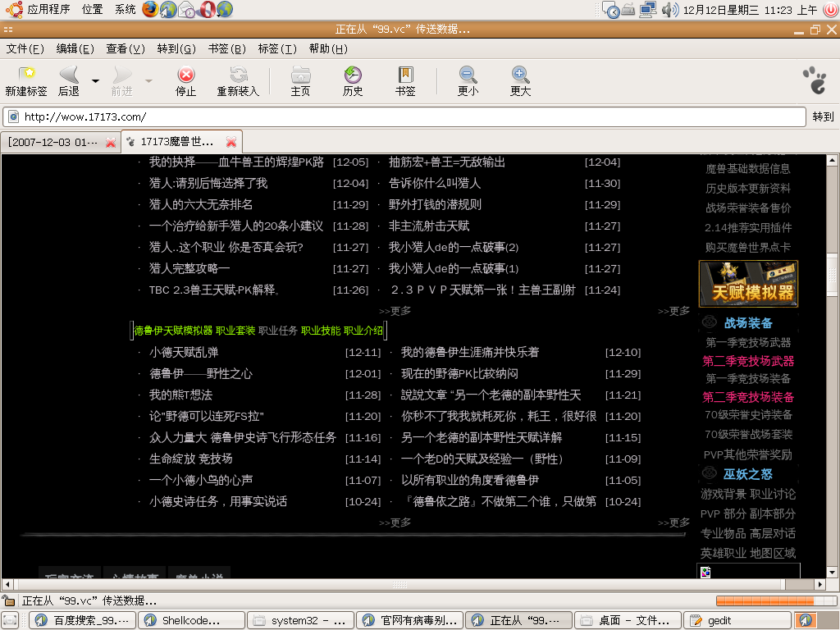Launch Opera from the top panel
The image size is (840, 630).
coord(206,9)
